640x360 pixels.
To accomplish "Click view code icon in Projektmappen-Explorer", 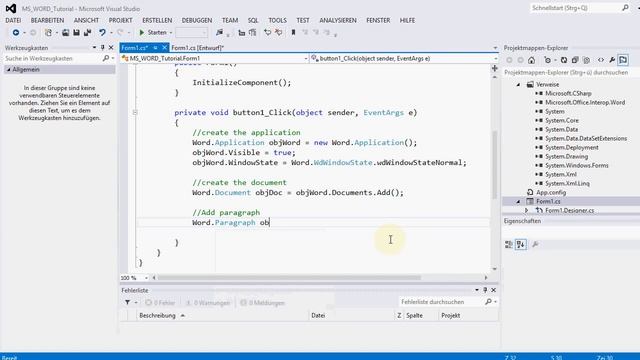I will (601, 60).
